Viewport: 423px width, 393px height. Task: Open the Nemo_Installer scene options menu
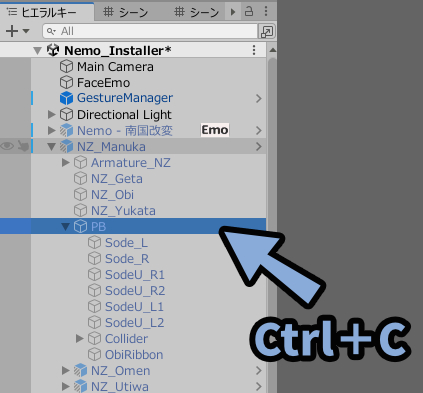point(254,50)
